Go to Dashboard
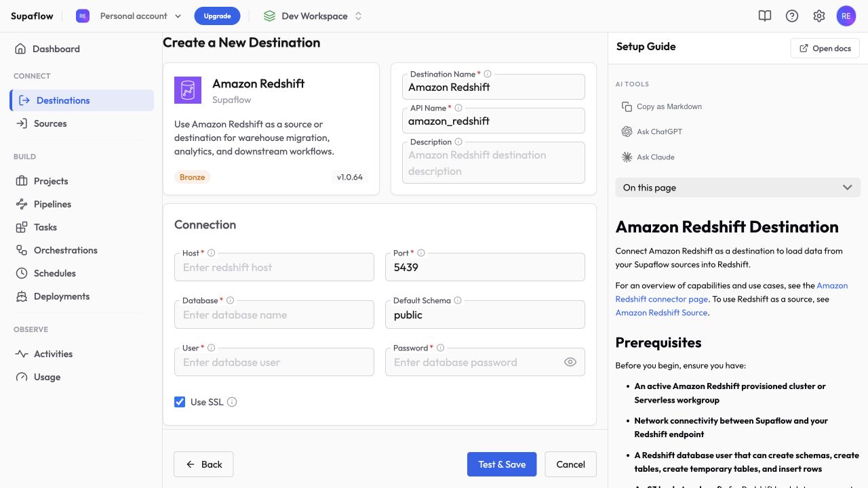This screenshot has height=488, width=868. 81,49
